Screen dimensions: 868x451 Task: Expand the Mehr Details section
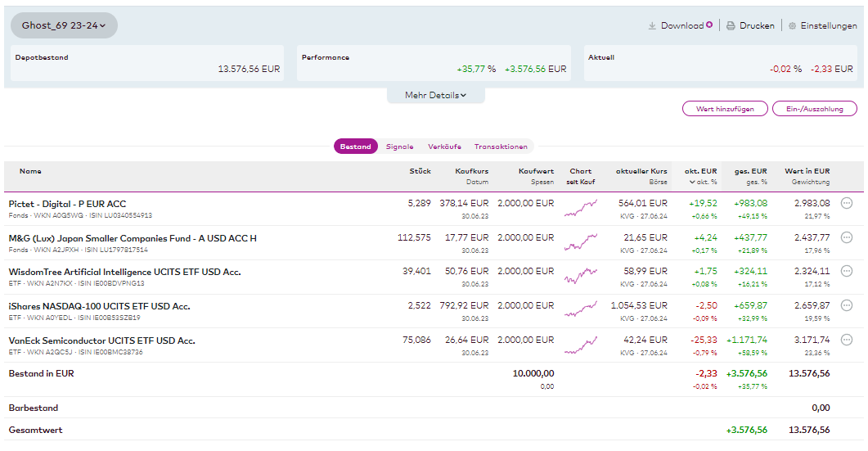click(435, 96)
